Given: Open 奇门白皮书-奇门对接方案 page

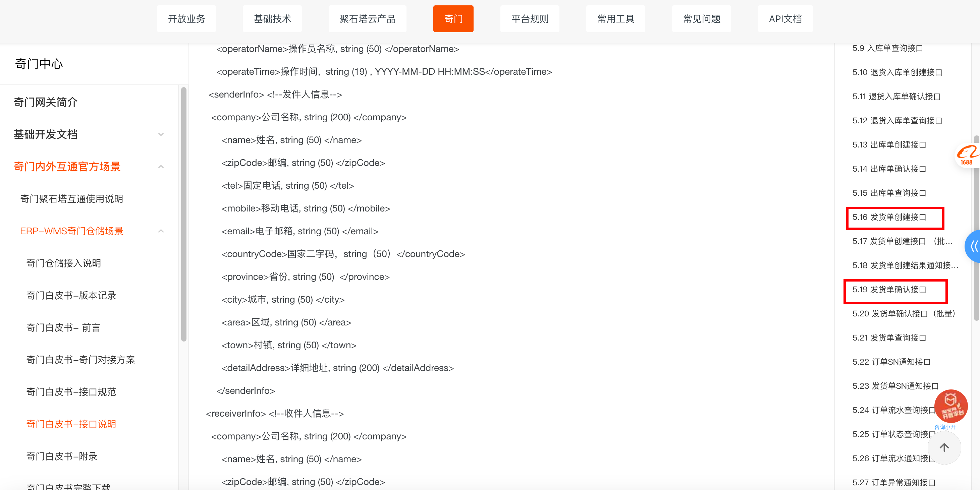Looking at the screenshot, I should point(80,360).
